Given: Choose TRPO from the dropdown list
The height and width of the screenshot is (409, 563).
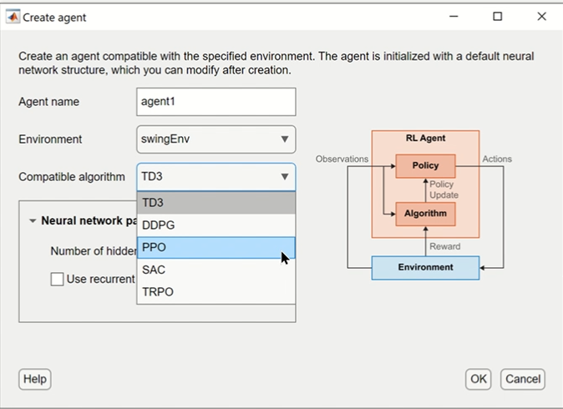Looking at the screenshot, I should click(x=216, y=292).
